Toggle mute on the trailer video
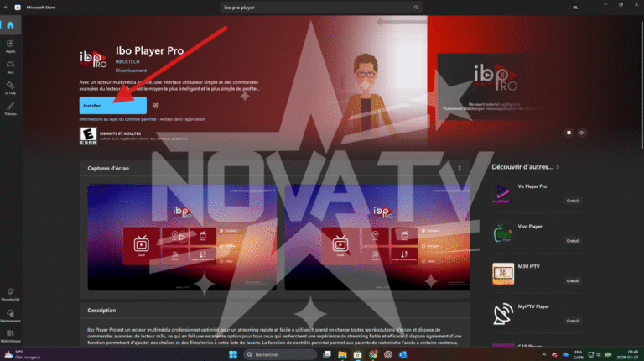Screen dimensions: 644x361 click(582, 132)
